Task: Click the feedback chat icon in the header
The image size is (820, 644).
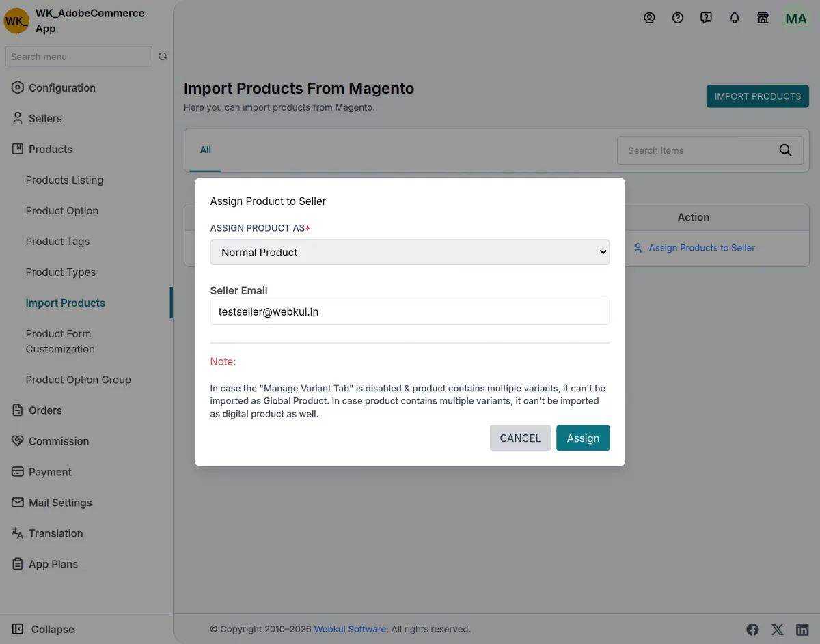Action: click(706, 18)
